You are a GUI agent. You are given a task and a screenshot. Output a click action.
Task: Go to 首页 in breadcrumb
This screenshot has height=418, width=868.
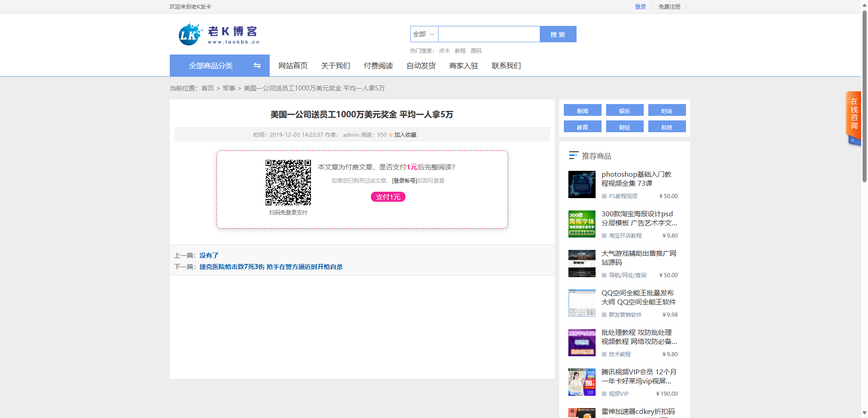(x=207, y=88)
